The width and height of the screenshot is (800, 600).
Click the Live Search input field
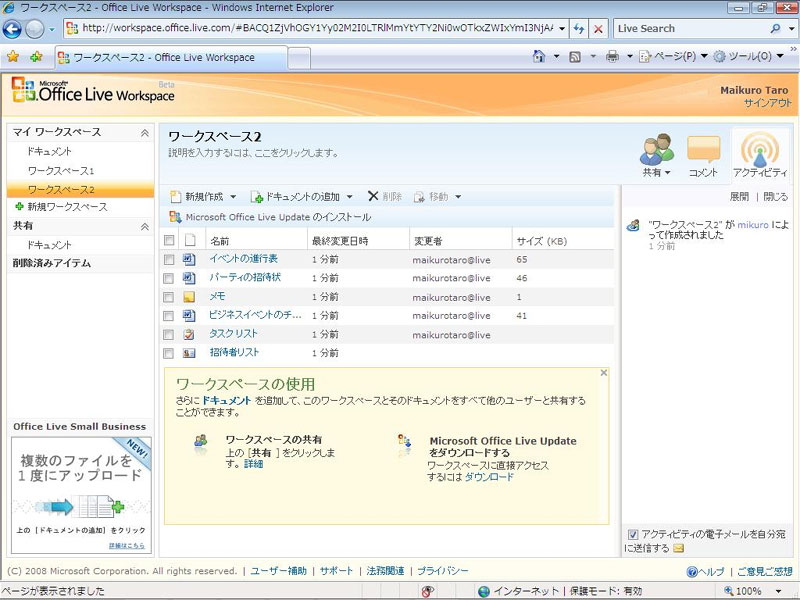click(x=690, y=29)
